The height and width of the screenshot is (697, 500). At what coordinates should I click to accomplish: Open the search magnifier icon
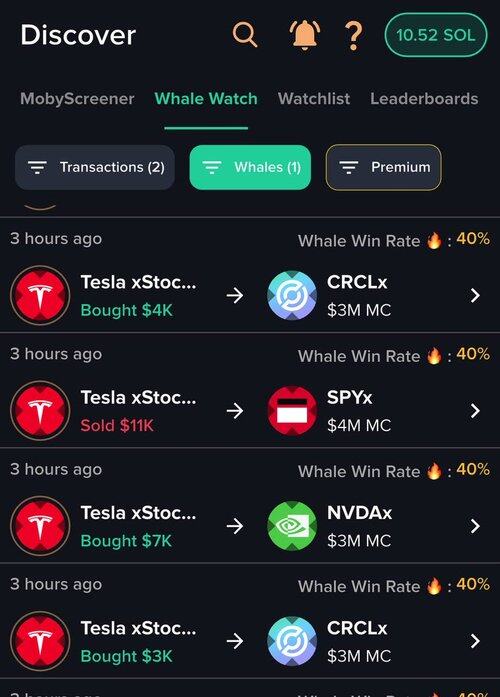[x=245, y=34]
